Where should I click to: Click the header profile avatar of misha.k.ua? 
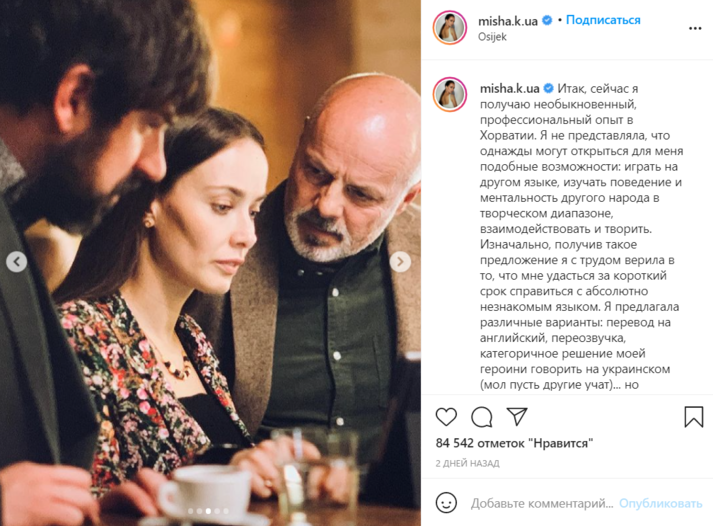click(450, 28)
